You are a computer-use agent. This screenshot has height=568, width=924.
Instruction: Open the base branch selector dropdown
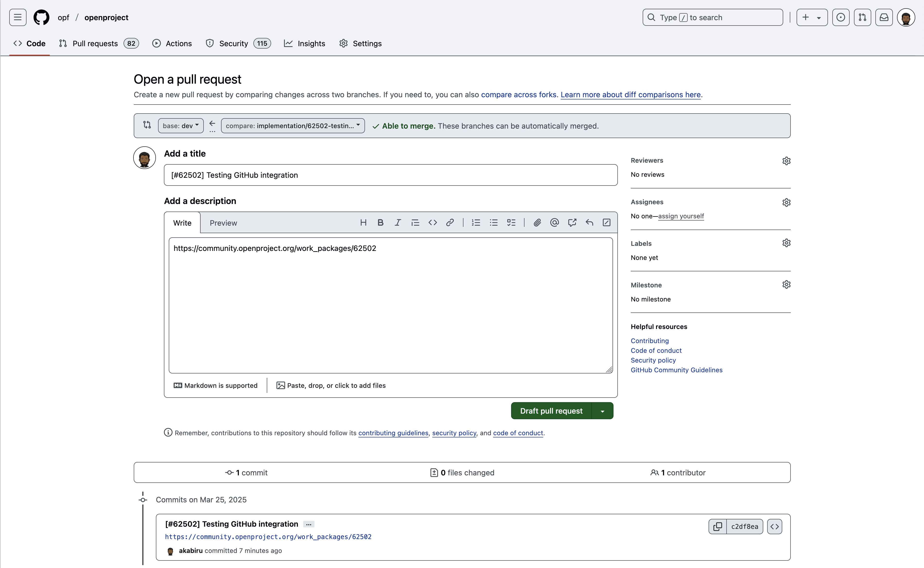pyautogui.click(x=180, y=125)
